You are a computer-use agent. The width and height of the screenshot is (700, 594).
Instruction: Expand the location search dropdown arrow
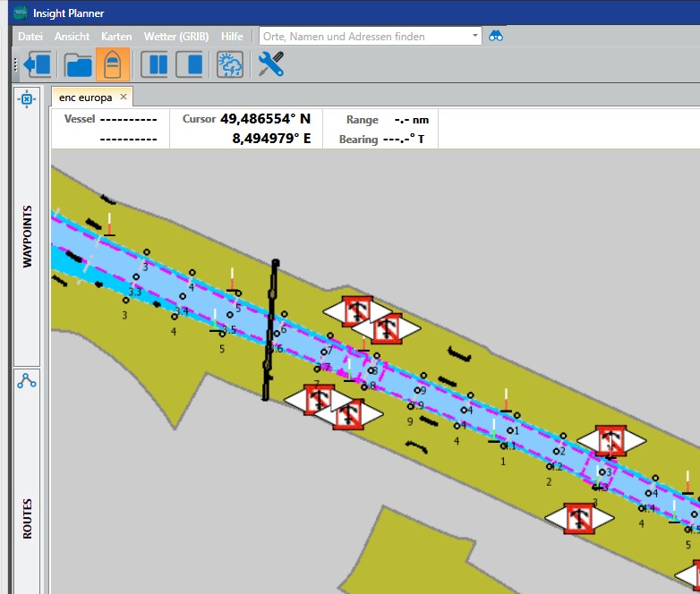475,37
